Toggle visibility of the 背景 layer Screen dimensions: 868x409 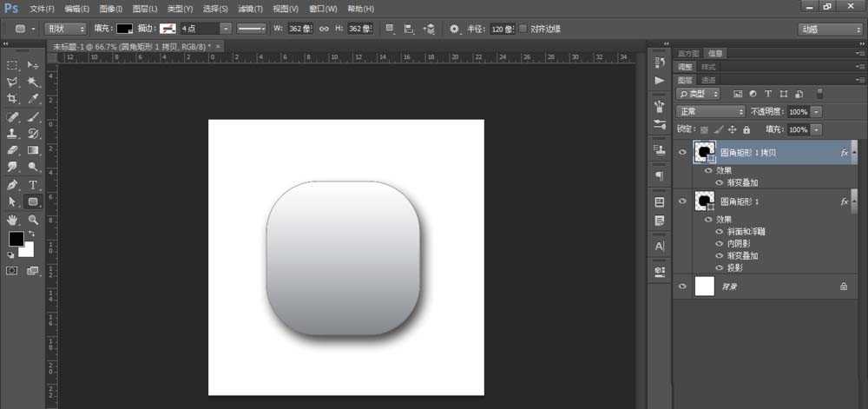click(682, 286)
